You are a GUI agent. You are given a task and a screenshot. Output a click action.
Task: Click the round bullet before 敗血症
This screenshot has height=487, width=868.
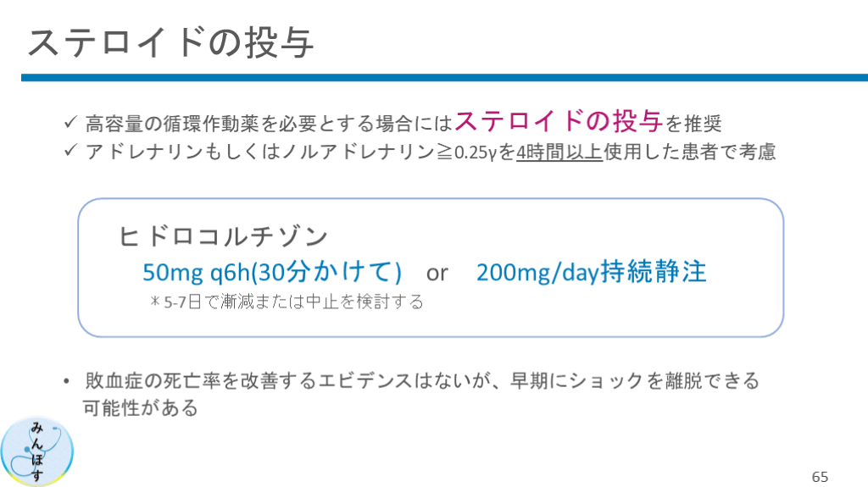tap(66, 382)
